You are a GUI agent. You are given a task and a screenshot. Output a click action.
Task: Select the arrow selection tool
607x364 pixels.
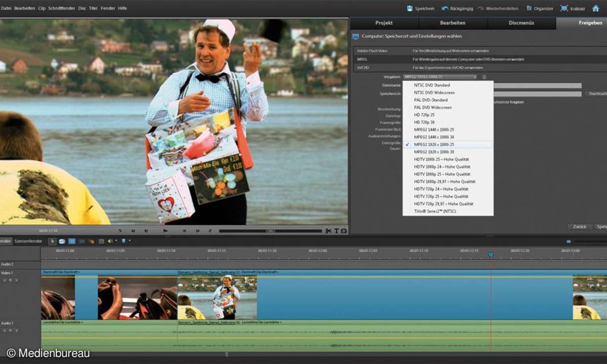coord(52,241)
